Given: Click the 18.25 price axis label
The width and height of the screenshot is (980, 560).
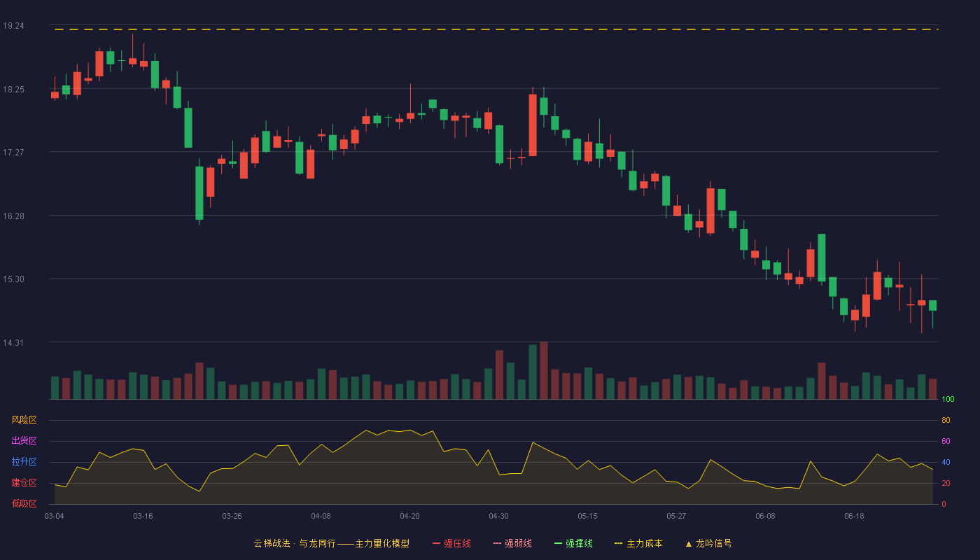Looking at the screenshot, I should (x=13, y=90).
